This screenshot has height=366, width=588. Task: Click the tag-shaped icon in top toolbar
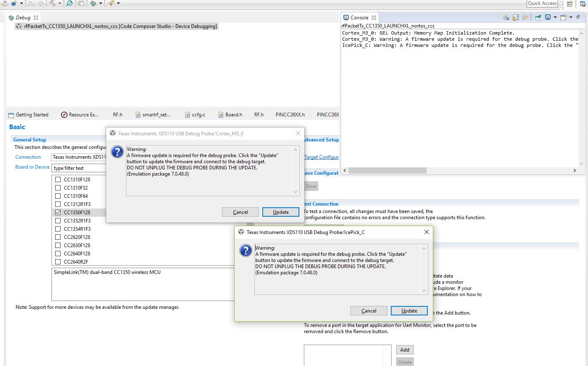(x=81, y=3)
